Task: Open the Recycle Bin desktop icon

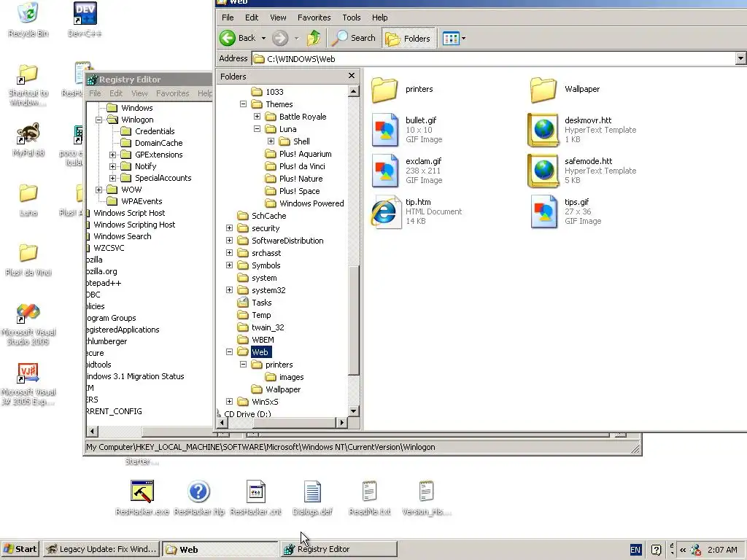Action: tap(28, 19)
